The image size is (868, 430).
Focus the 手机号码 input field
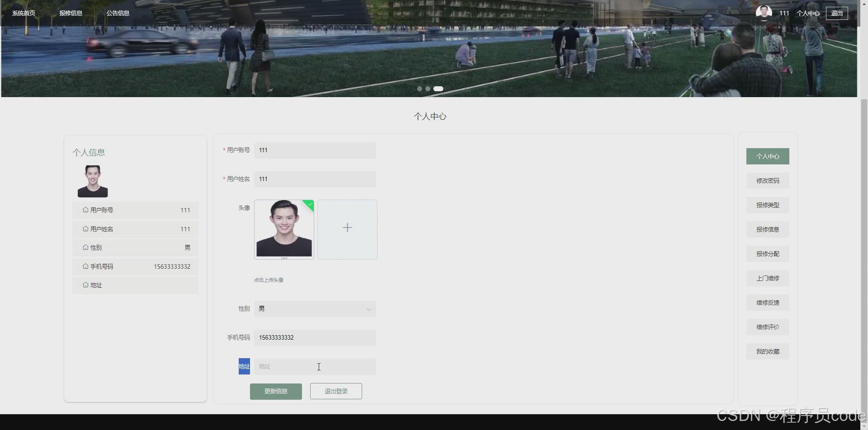tap(315, 338)
